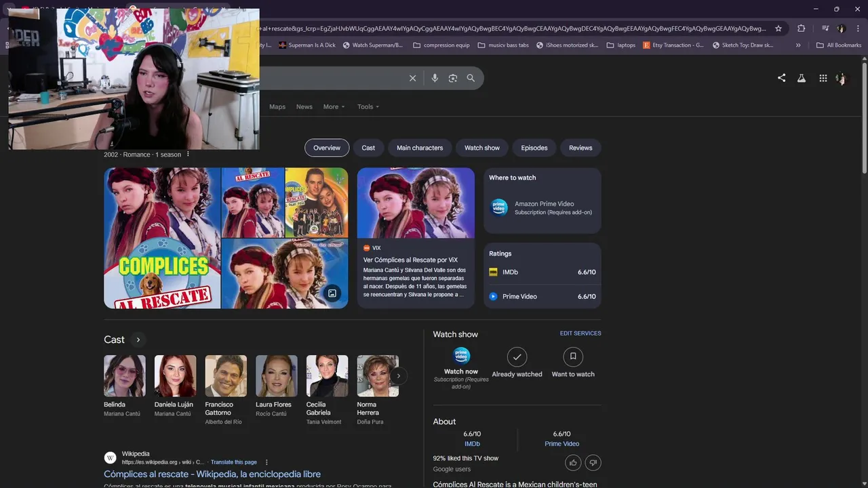Open the Chrome three-dot menu
This screenshot has height=488, width=868.
coord(857,28)
